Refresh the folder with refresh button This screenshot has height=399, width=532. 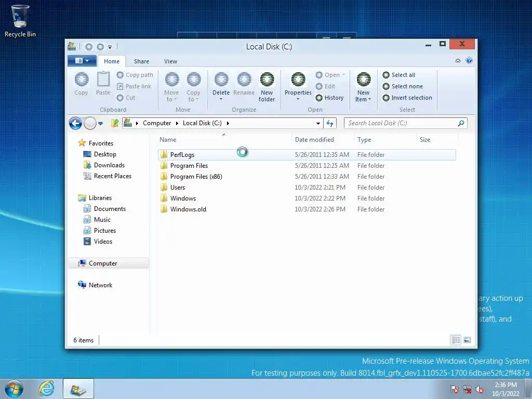tap(330, 123)
